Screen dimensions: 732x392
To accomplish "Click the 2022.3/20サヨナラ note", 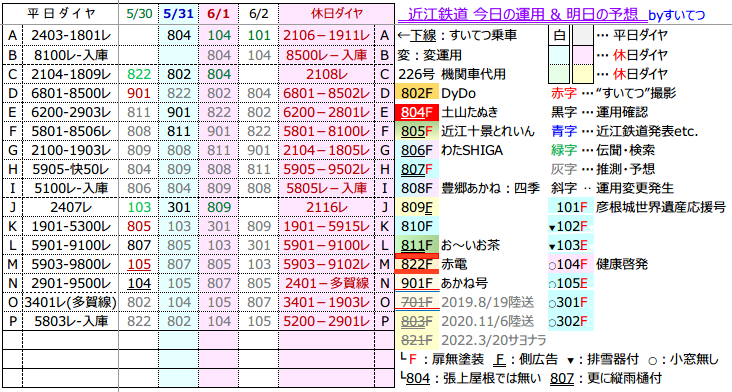I will [493, 341].
